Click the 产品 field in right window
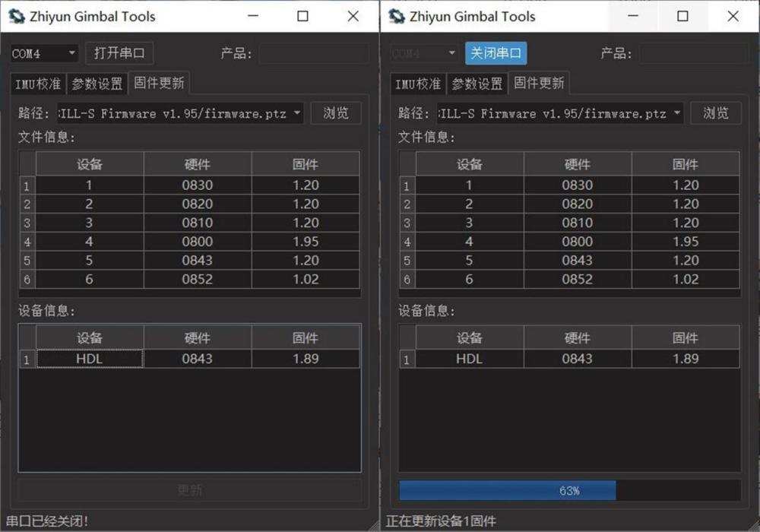This screenshot has width=760, height=532. pos(694,53)
